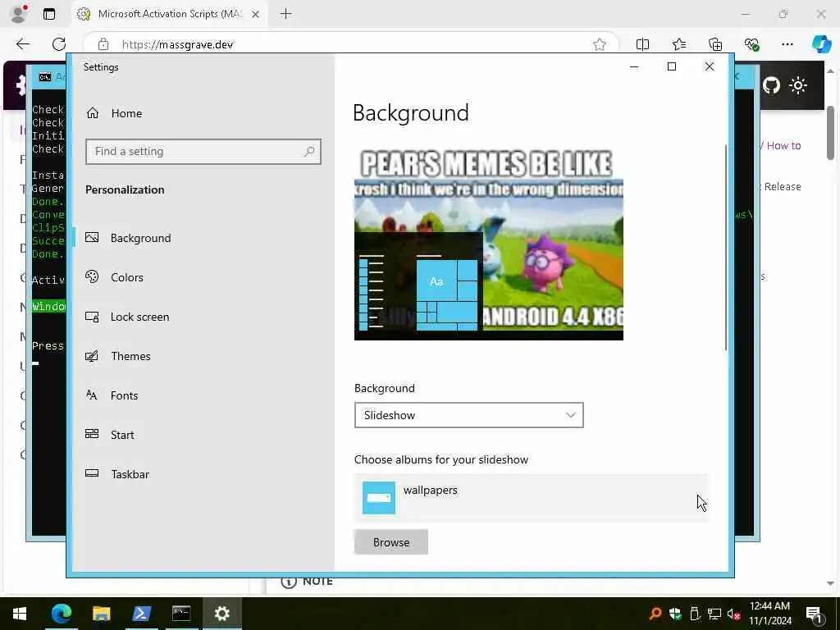Click the orange search tray icon
Viewport: 840px width, 630px height.
tap(655, 614)
